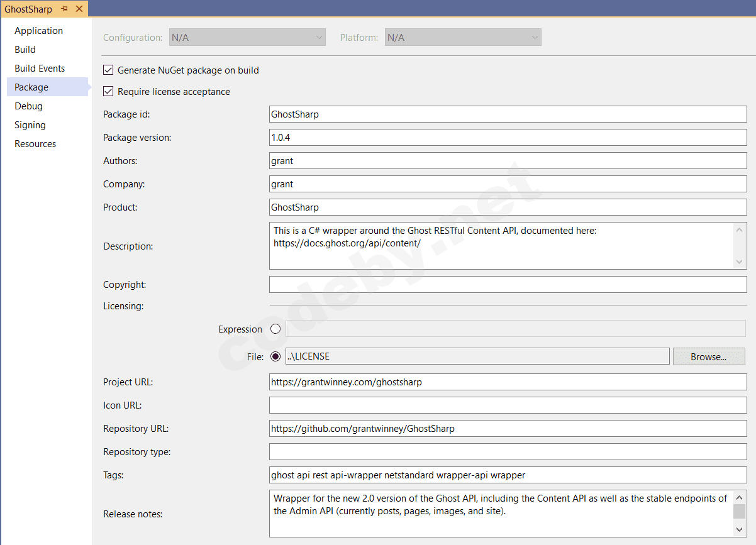
Task: Select the Expression licensing radio button
Action: 275,329
